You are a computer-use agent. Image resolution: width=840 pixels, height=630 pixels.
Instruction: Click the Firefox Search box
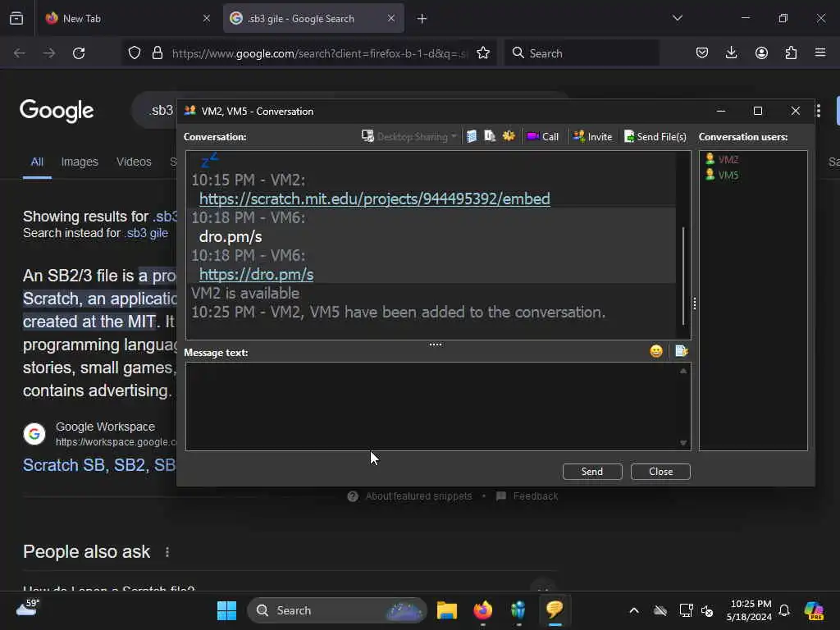pos(582,53)
